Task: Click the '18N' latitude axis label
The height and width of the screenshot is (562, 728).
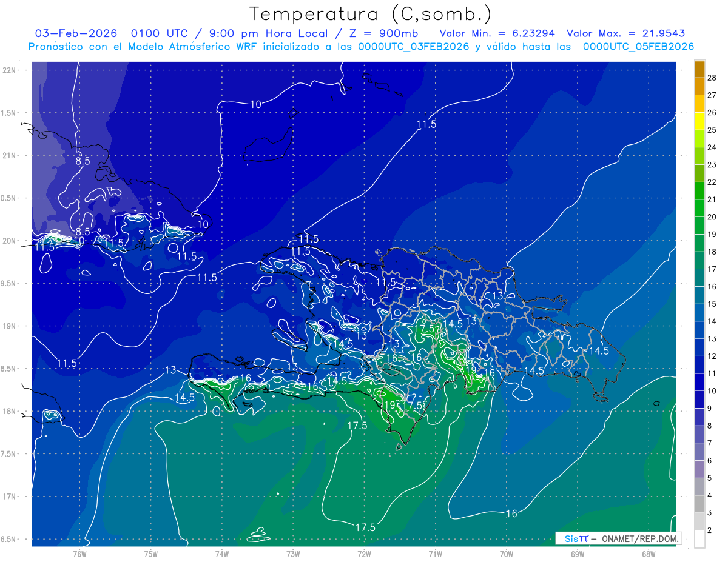Action: click(x=8, y=411)
